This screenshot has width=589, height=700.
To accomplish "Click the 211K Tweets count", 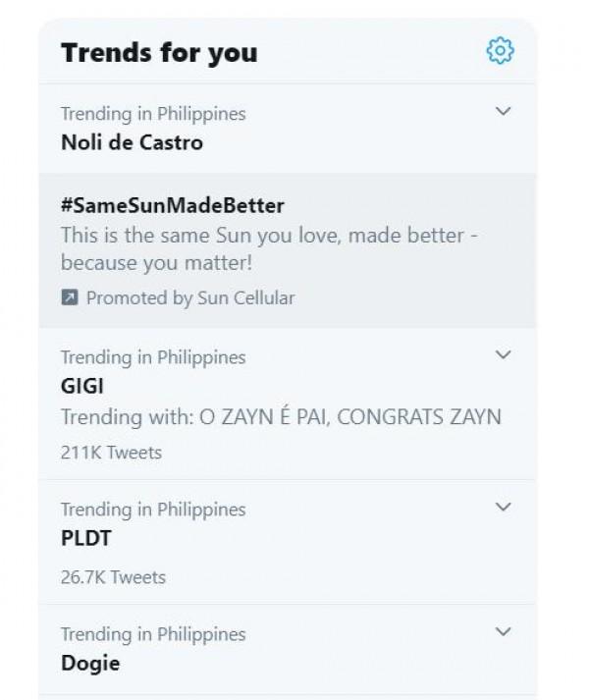I will 111,453.
